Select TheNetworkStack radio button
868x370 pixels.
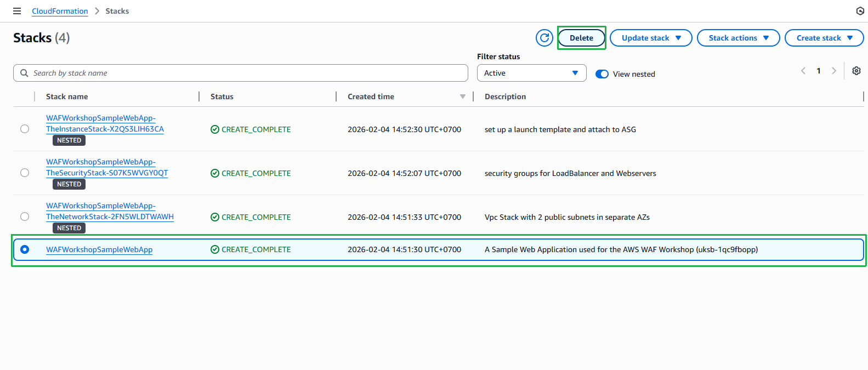point(25,217)
